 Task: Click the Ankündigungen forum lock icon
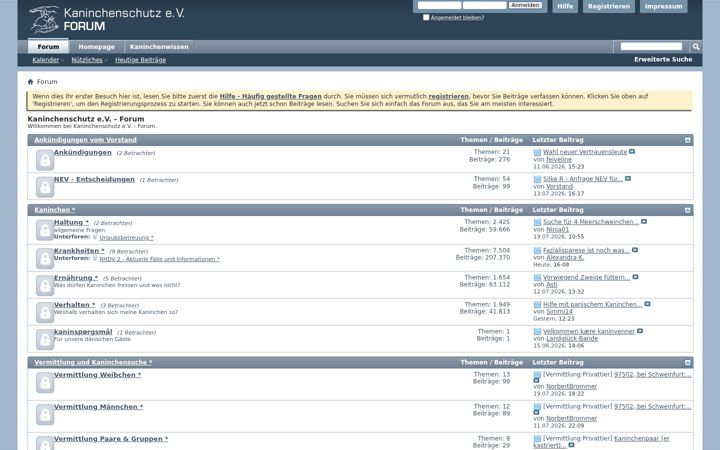45,160
